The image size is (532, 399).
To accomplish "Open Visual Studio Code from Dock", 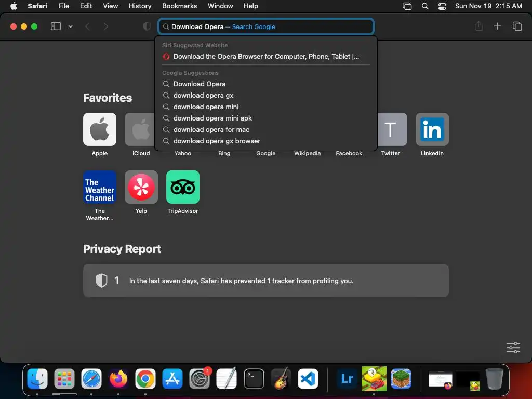I will [308, 379].
